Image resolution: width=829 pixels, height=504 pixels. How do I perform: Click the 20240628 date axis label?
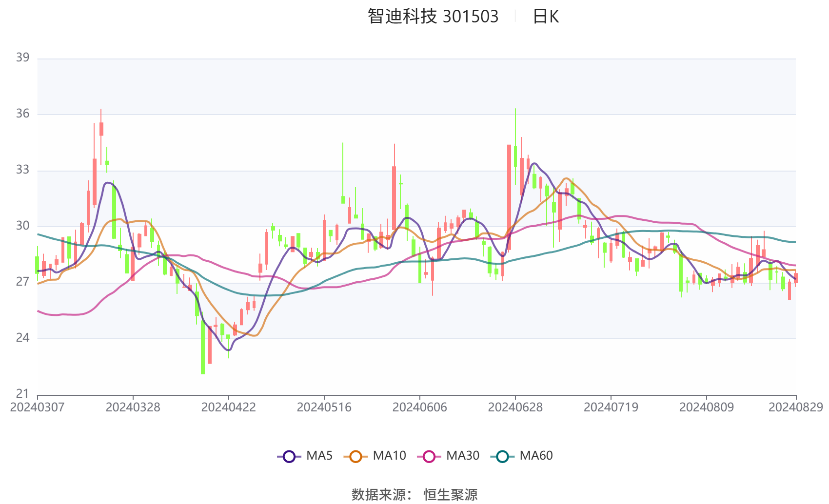click(515, 407)
